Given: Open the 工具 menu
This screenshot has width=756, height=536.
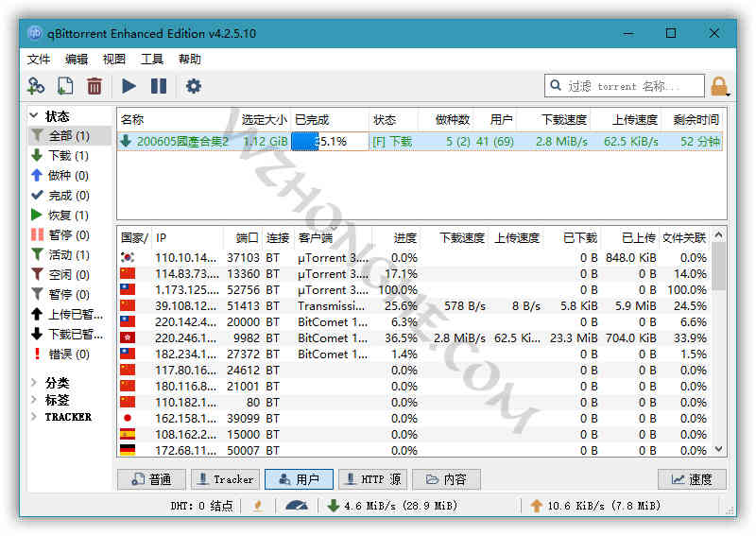Looking at the screenshot, I should [x=152, y=59].
